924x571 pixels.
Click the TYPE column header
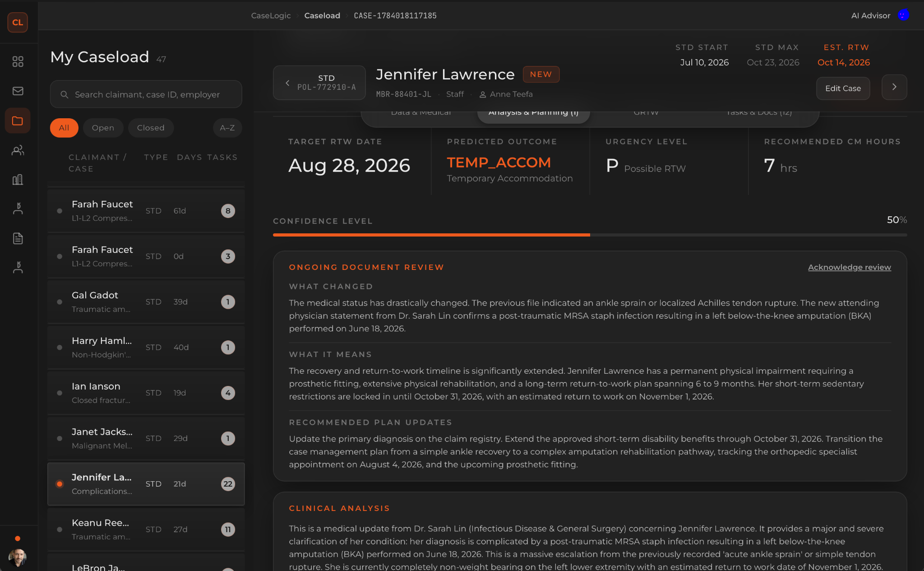click(156, 157)
